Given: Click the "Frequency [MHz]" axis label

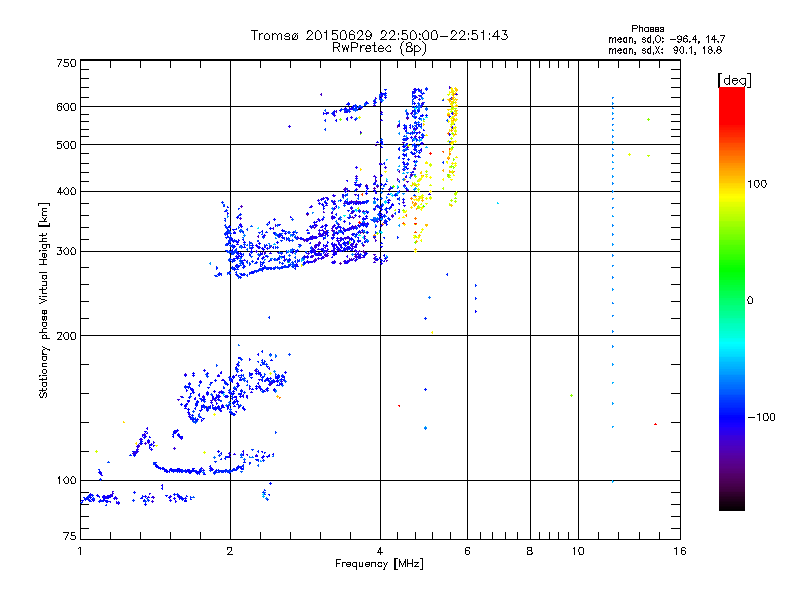Looking at the screenshot, I should coord(379,564).
